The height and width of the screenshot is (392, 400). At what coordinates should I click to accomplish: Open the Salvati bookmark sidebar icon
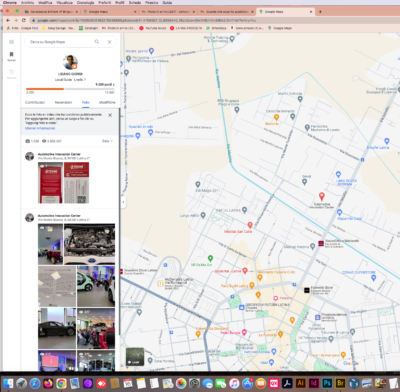11,56
